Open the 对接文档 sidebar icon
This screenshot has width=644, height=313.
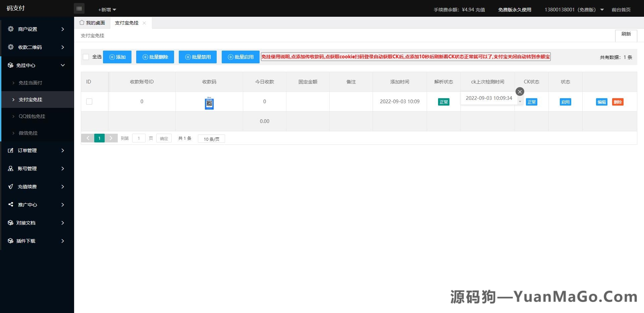pos(10,223)
